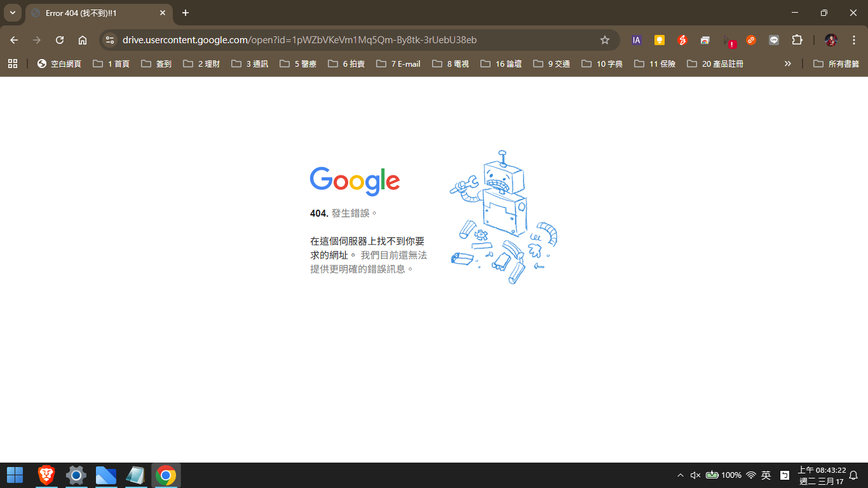868x488 pixels.
Task: Open the Google Keep extension
Action: [660, 40]
